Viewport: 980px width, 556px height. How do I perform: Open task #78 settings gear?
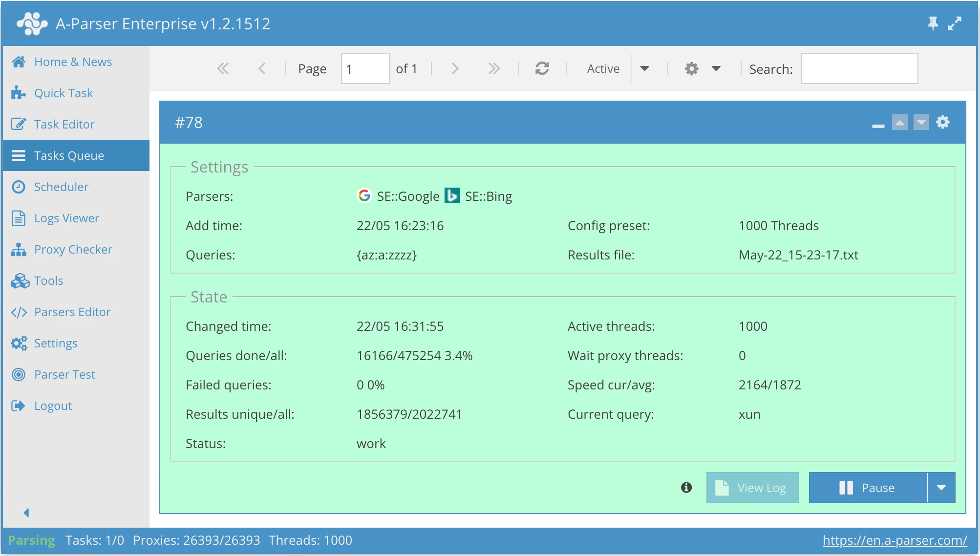pyautogui.click(x=943, y=122)
